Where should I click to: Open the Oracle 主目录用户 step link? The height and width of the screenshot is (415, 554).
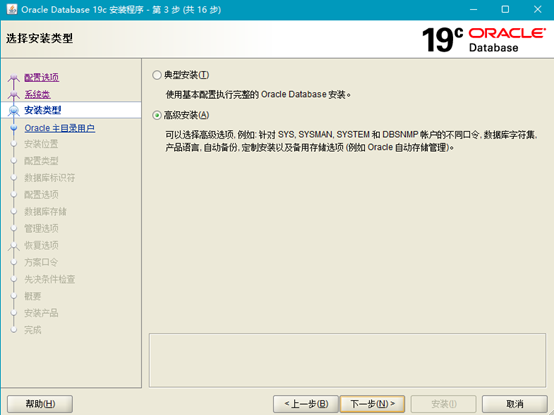pos(59,128)
